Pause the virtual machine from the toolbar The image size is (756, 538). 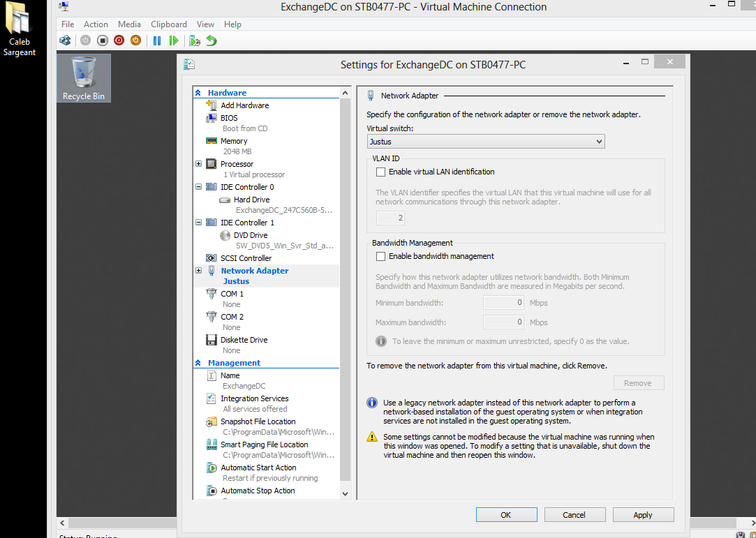point(156,40)
